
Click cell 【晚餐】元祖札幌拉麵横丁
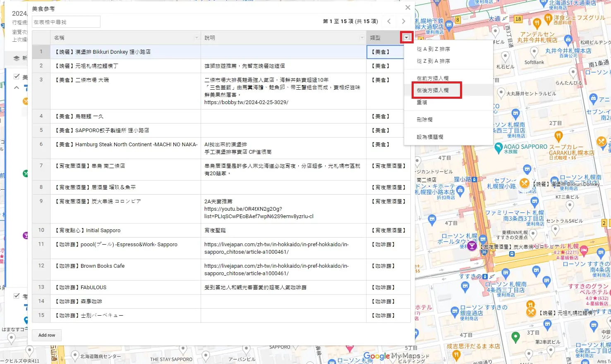point(125,66)
